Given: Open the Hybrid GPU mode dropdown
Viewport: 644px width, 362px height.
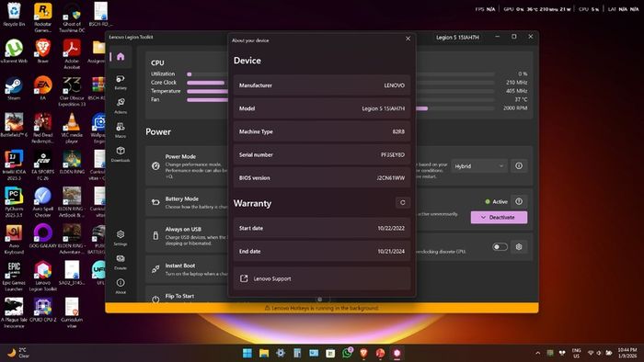Looking at the screenshot, I should pyautogui.click(x=479, y=166).
